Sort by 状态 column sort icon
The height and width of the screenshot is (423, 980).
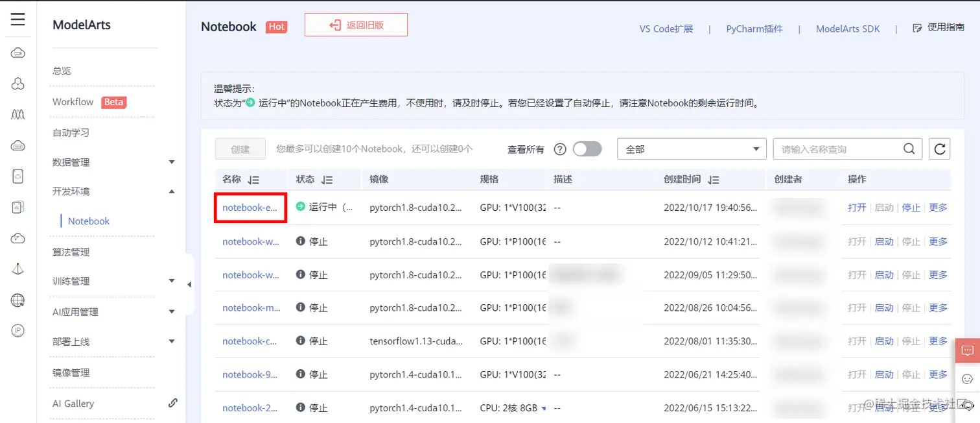tap(327, 180)
